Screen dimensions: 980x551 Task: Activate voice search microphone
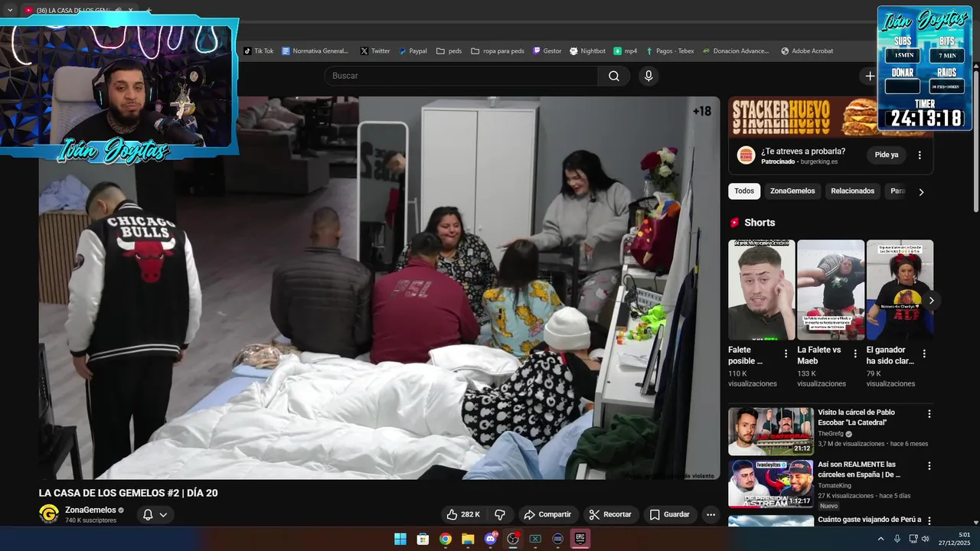pos(648,76)
